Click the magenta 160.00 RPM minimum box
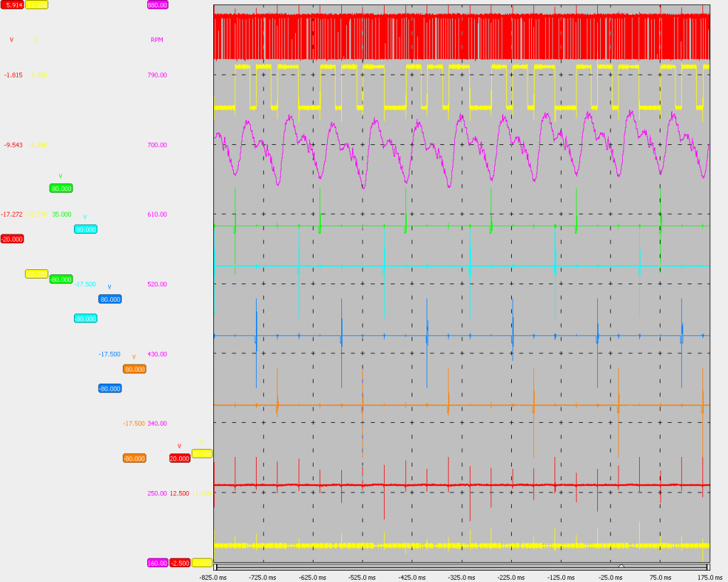The height and width of the screenshot is (582, 728). point(157,563)
